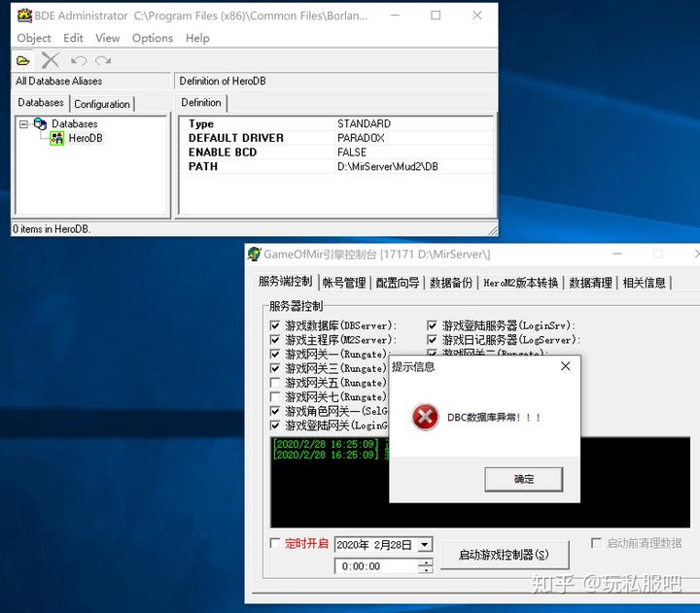
Task: Maximize the BDE Administrator window
Action: pyautogui.click(x=436, y=16)
